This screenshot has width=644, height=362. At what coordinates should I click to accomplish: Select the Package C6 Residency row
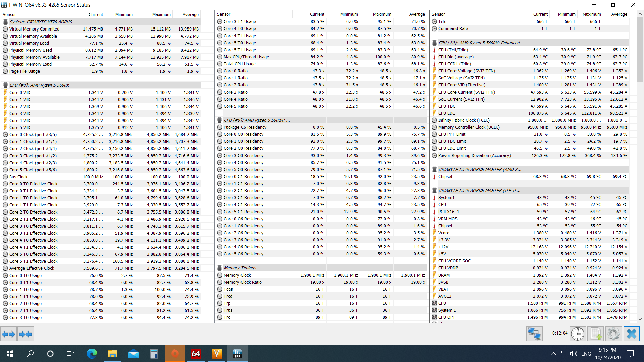point(321,127)
